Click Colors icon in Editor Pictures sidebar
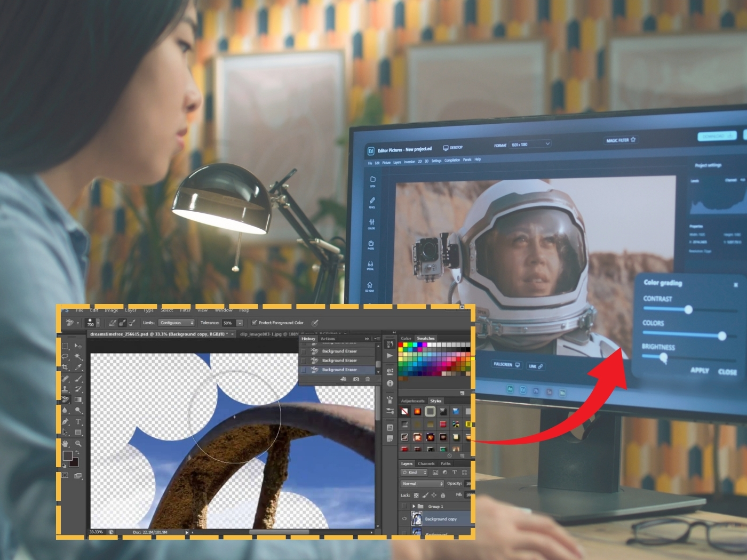747x560 pixels. pyautogui.click(x=371, y=223)
